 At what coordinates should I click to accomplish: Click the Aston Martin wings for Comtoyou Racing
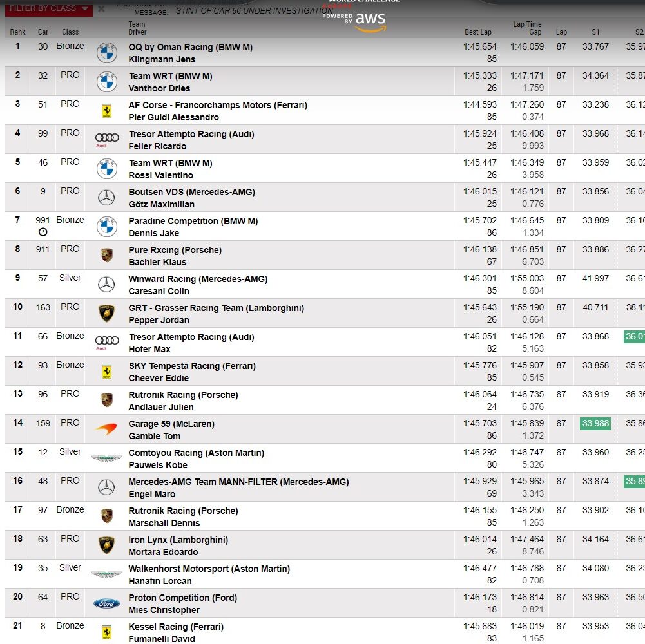click(x=106, y=459)
